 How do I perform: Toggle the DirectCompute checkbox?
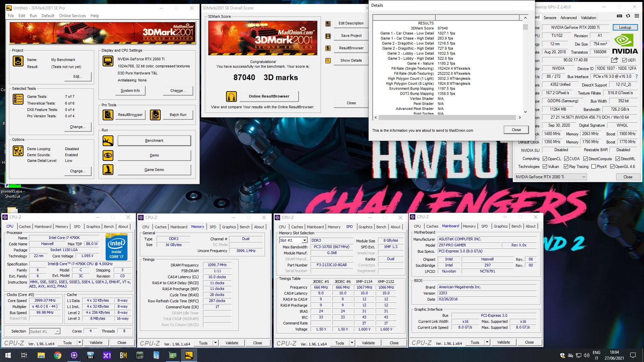click(585, 159)
